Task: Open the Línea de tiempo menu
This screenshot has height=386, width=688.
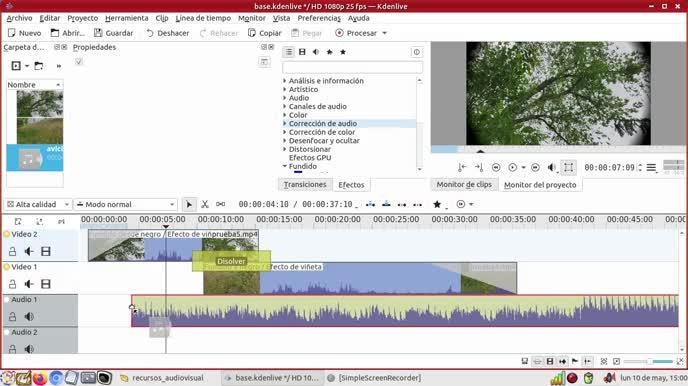Action: point(203,18)
